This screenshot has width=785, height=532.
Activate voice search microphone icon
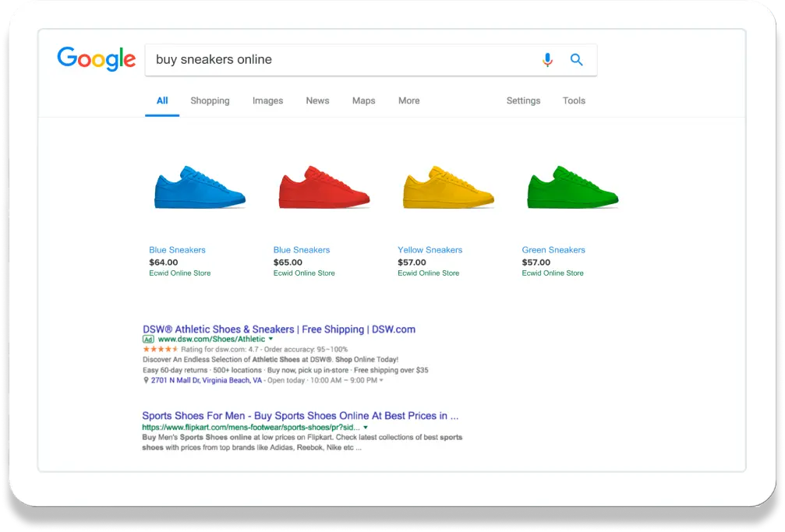(x=547, y=59)
